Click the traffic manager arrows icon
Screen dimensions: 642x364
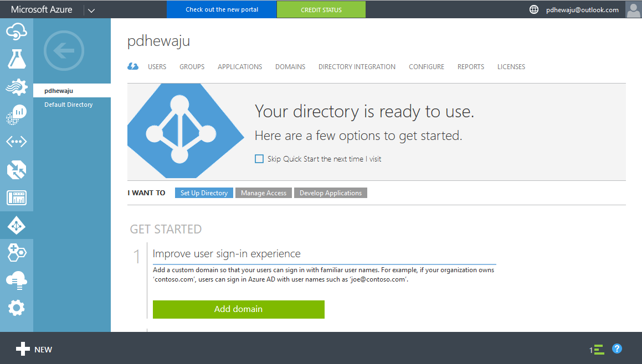pos(17,170)
